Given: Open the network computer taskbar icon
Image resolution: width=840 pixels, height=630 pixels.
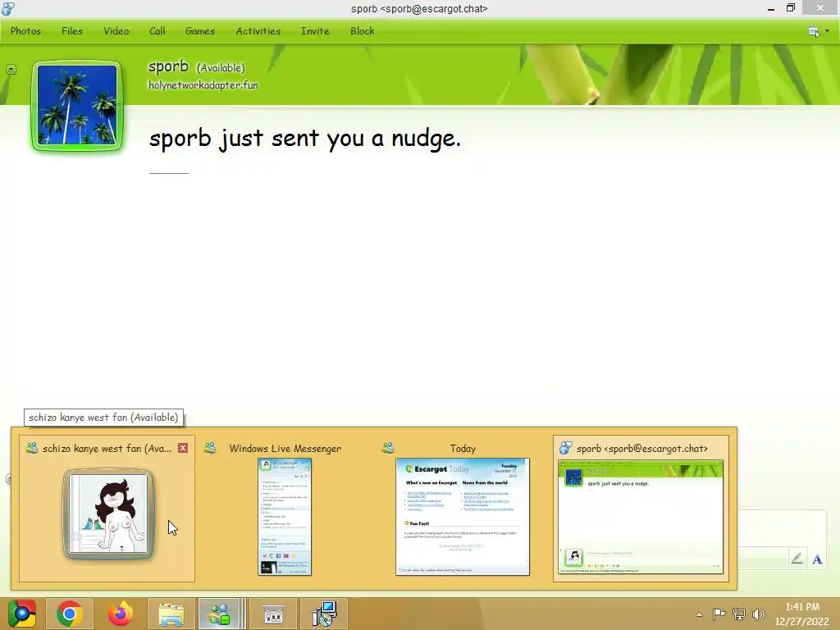Looking at the screenshot, I should 324,614.
